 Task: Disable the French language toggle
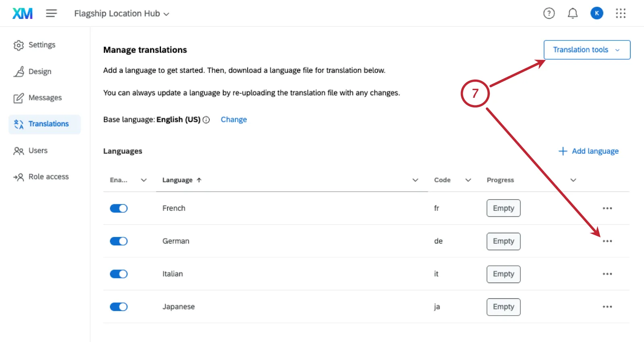pyautogui.click(x=119, y=208)
